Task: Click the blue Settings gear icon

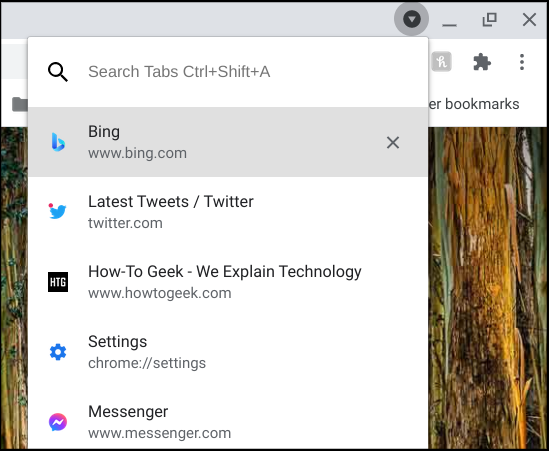Action: pyautogui.click(x=58, y=352)
